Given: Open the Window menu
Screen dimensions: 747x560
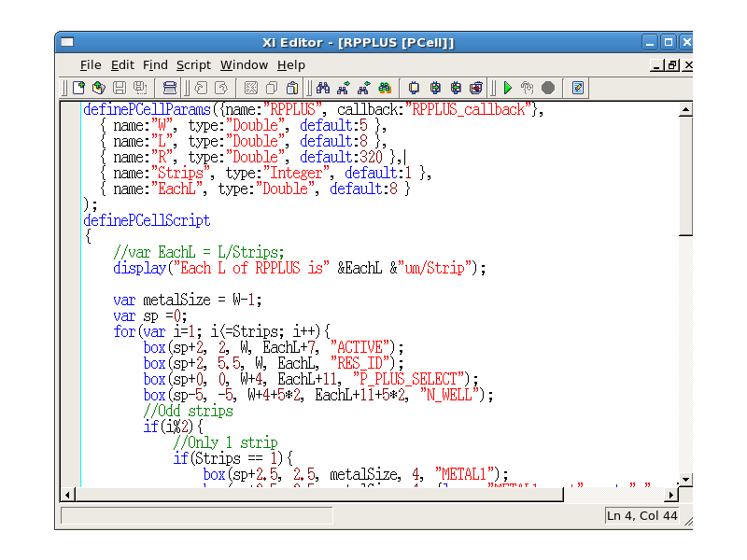Looking at the screenshot, I should [244, 65].
